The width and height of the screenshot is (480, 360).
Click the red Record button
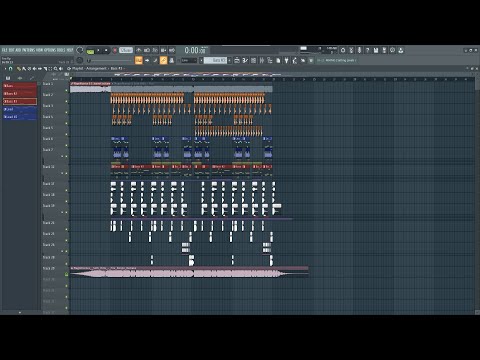(x=115, y=51)
